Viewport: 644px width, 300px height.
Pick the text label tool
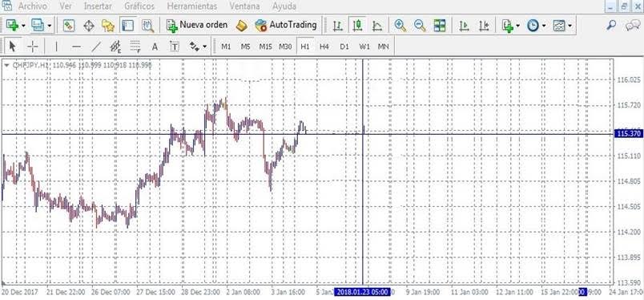point(175,47)
